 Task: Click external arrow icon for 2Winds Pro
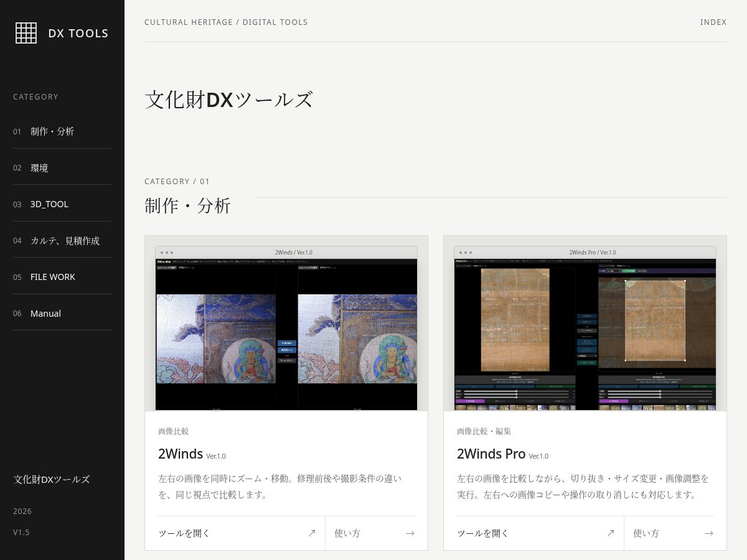point(611,533)
